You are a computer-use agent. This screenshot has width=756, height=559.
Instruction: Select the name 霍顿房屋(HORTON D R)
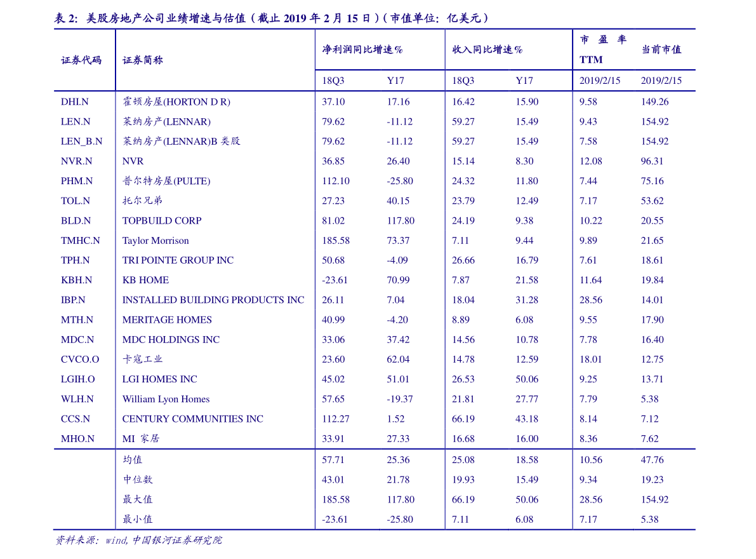tap(176, 102)
